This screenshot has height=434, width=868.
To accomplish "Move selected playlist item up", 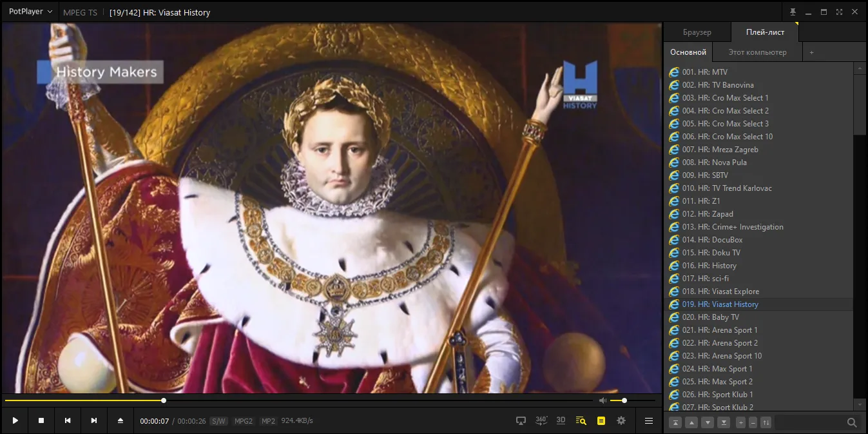I will coord(691,422).
